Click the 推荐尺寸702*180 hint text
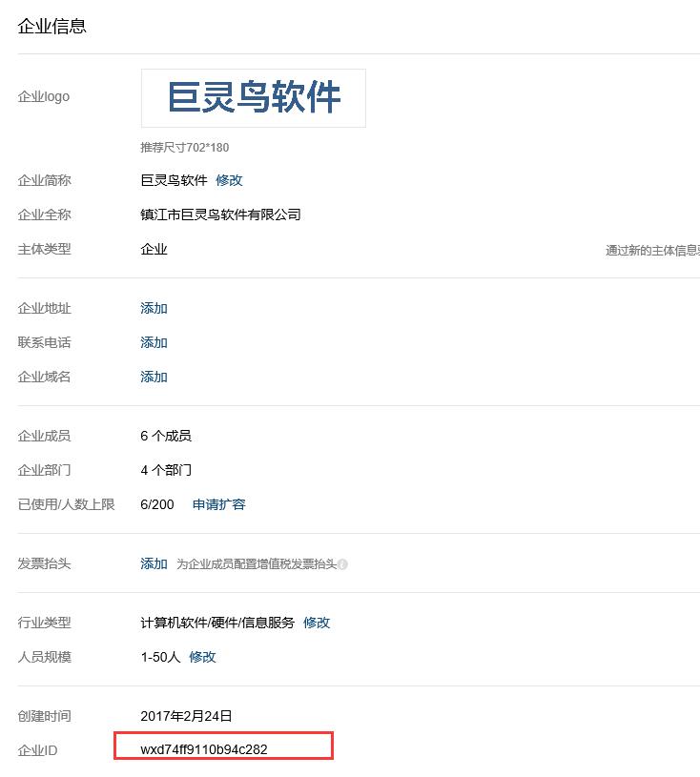 pyautogui.click(x=184, y=148)
